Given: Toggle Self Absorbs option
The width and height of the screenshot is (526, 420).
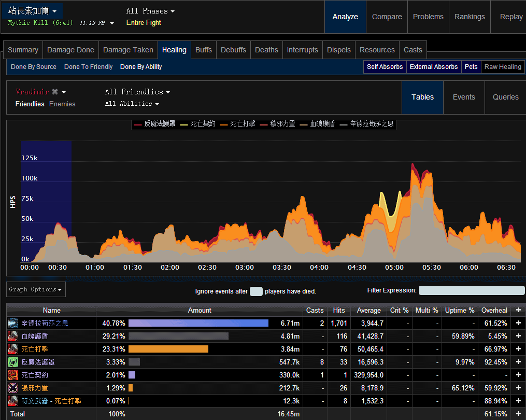Looking at the screenshot, I should click(385, 67).
